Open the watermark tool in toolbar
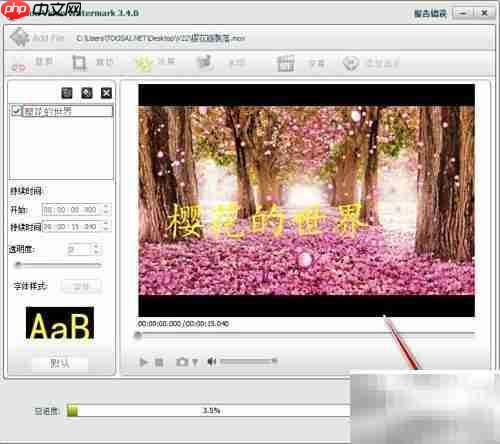500x444 pixels. point(205,62)
